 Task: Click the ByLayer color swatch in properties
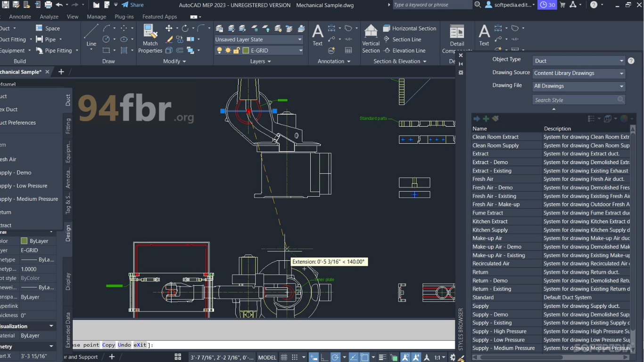coord(24,241)
